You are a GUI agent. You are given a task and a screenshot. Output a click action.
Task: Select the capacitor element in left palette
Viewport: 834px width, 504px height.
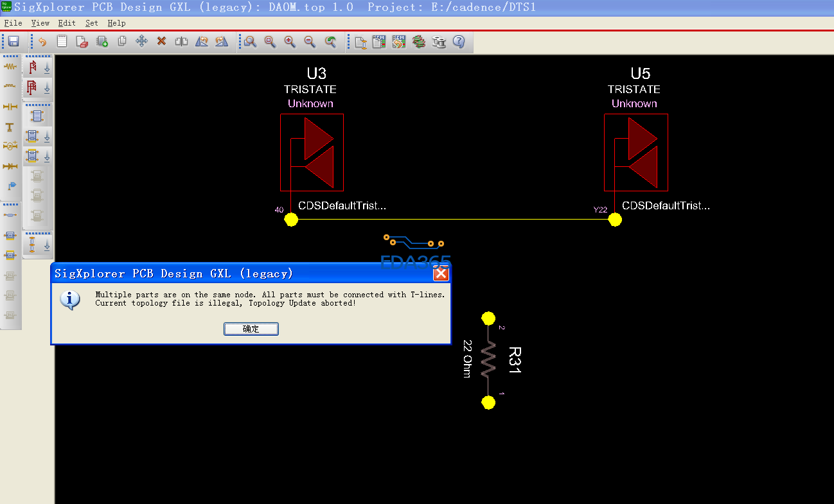point(10,106)
